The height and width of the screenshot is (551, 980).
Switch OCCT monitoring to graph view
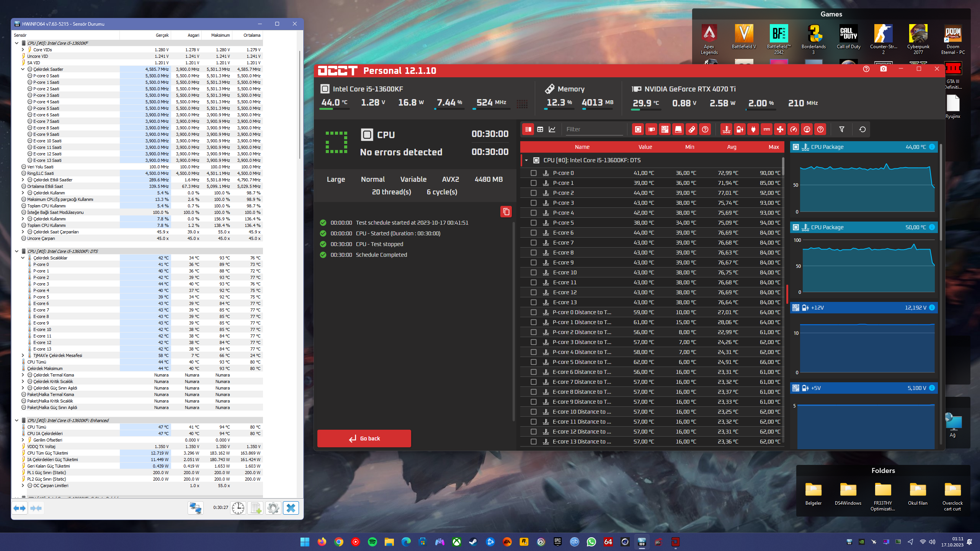552,129
